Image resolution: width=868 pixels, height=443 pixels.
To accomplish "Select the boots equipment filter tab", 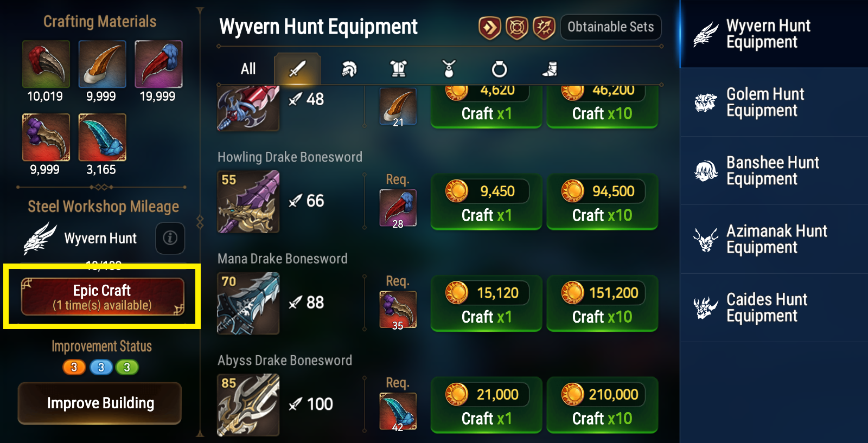I will click(x=550, y=69).
